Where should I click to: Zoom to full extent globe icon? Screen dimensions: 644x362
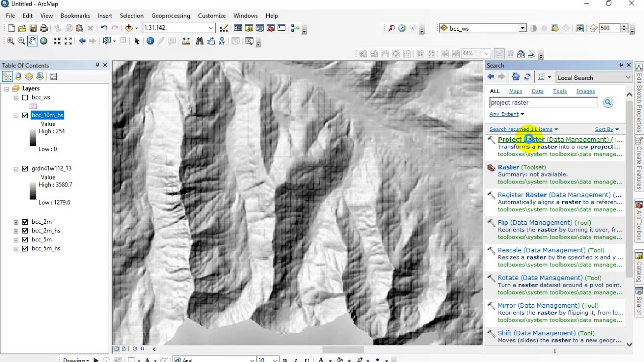click(x=44, y=41)
